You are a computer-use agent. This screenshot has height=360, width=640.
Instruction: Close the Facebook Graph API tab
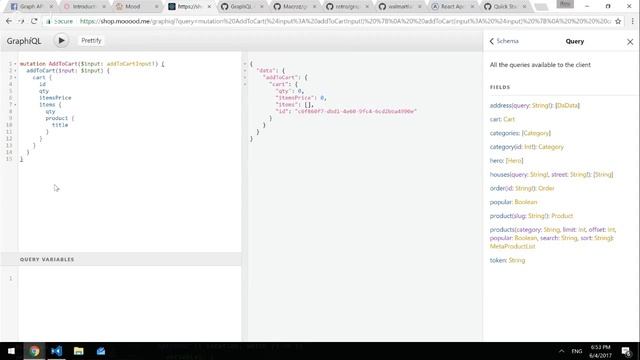pyautogui.click(x=51, y=7)
